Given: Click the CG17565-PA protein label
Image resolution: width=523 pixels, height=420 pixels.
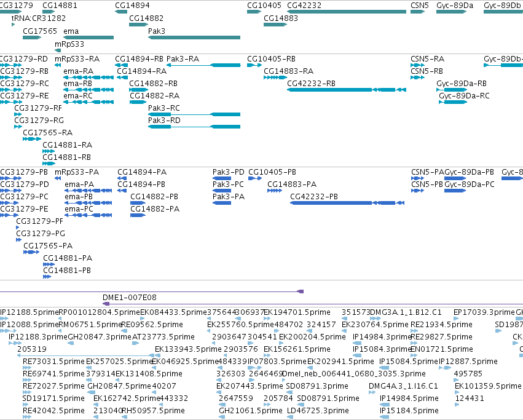Looking at the screenshot, I should 48,246.
